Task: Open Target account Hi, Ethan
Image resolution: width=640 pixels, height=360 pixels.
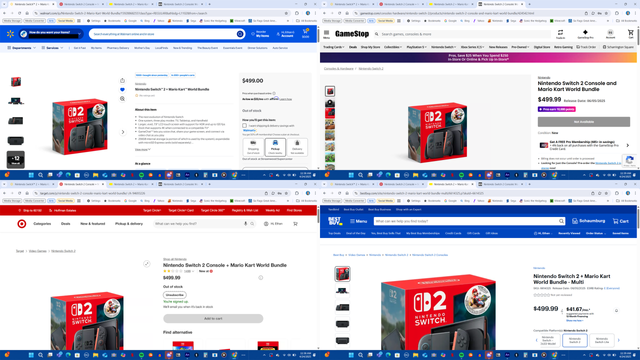Action: tap(273, 224)
